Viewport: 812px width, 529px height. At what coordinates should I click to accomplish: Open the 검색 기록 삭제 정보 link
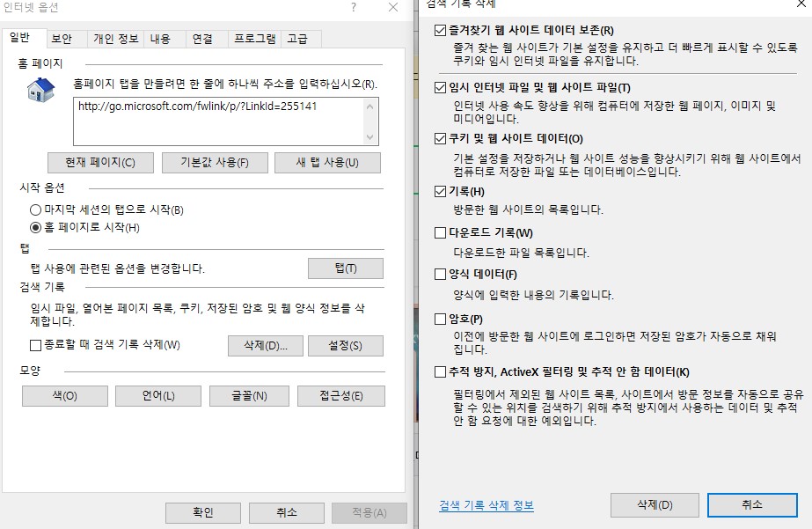[486, 506]
